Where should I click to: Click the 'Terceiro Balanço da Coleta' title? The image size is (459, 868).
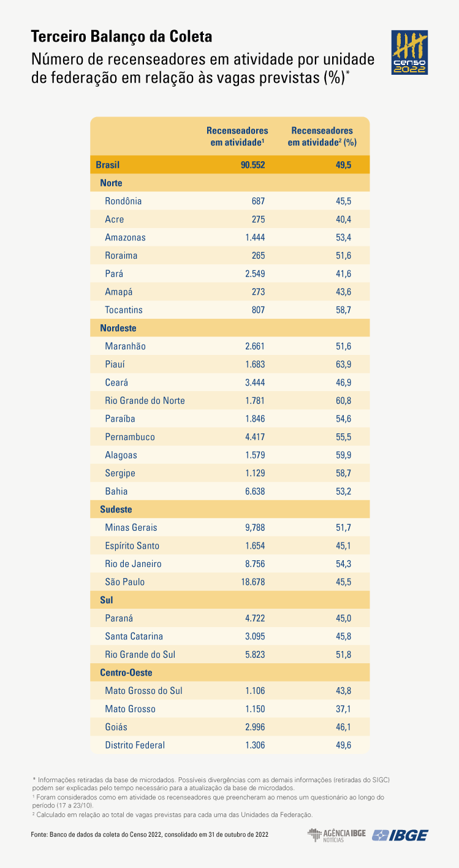121,37
